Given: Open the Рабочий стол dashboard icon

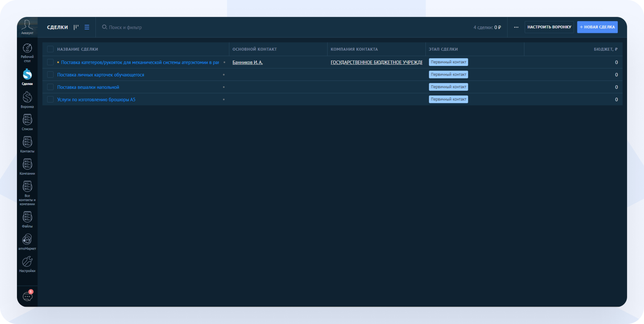Looking at the screenshot, I should (x=27, y=49).
